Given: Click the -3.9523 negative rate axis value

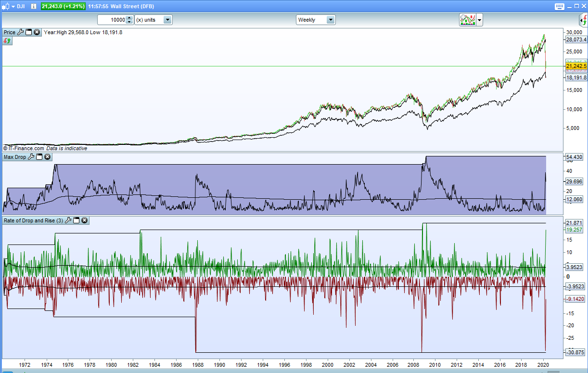Looking at the screenshot, I should click(x=575, y=286).
